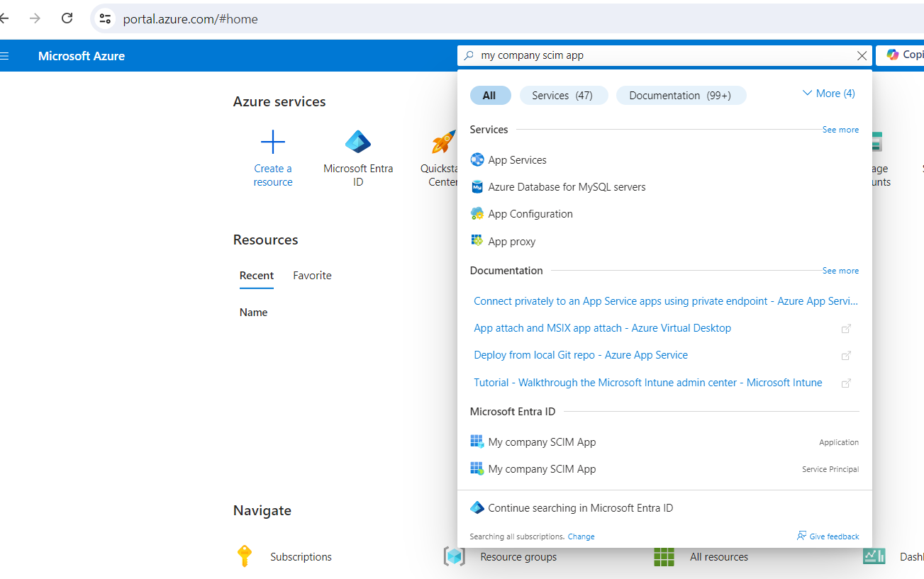Switch to the Recent resources tab
The image size is (924, 579).
coord(257,276)
